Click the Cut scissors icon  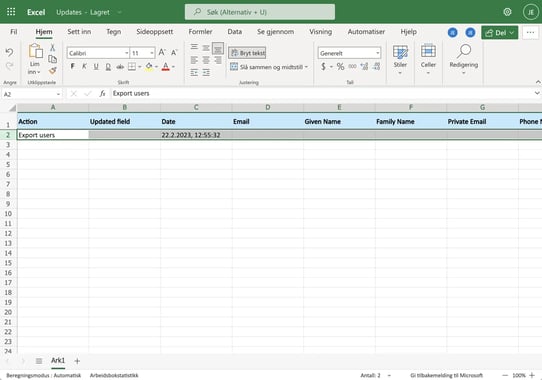[x=53, y=47]
